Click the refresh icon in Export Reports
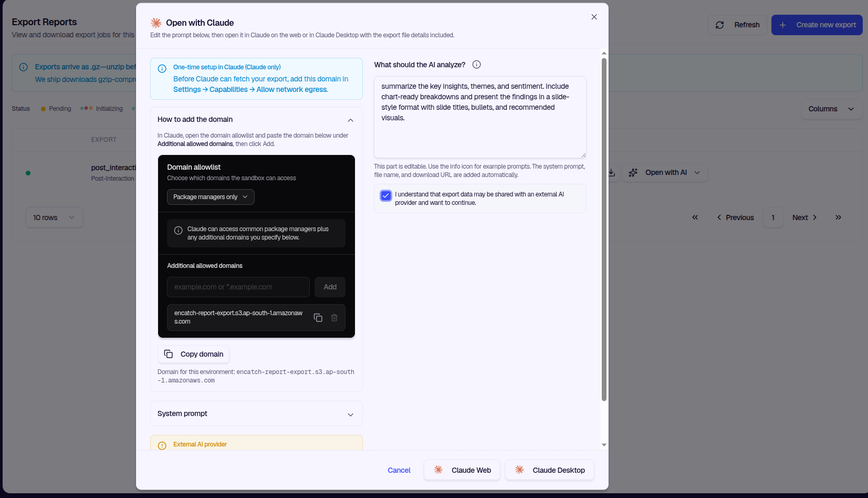 pyautogui.click(x=720, y=25)
